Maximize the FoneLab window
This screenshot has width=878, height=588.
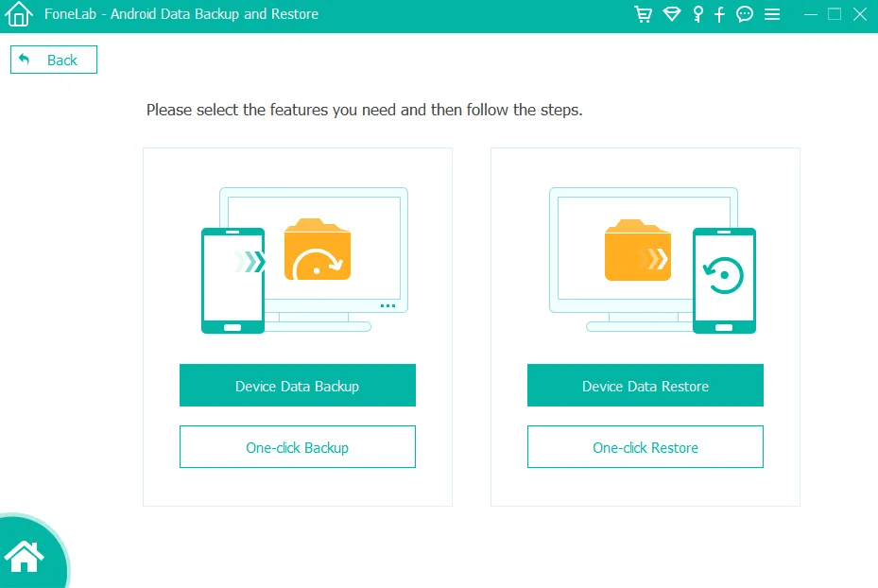point(835,14)
